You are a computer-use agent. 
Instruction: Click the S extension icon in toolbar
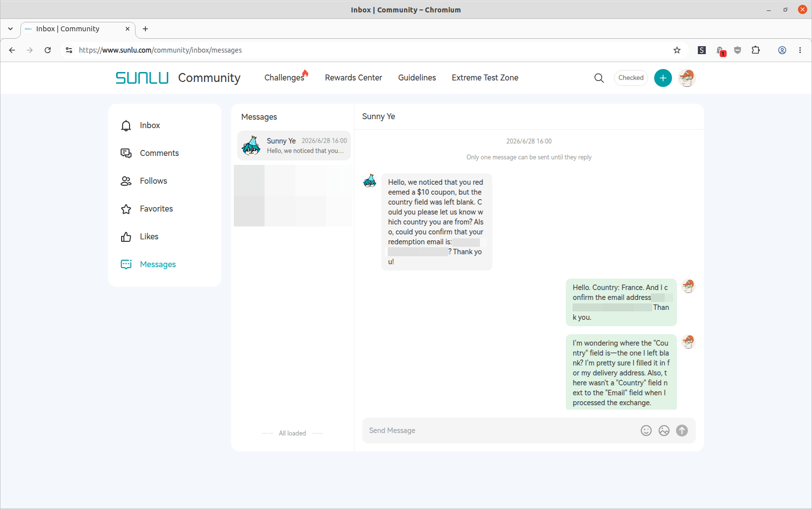(702, 50)
